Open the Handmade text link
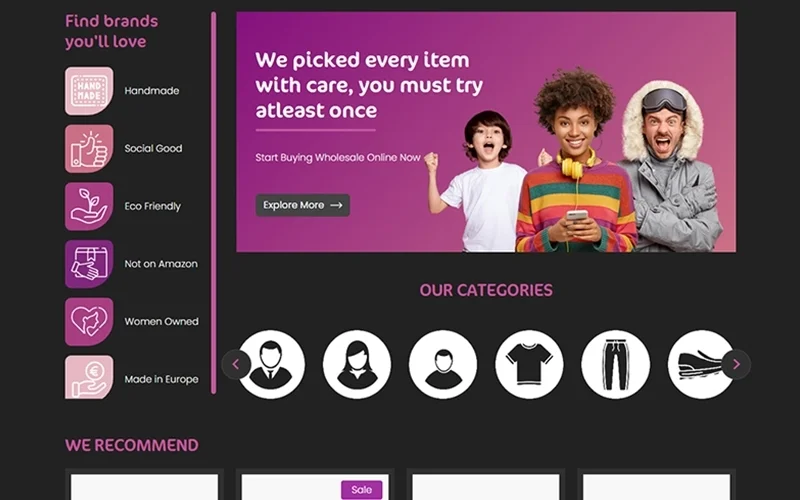The height and width of the screenshot is (500, 800). click(152, 91)
